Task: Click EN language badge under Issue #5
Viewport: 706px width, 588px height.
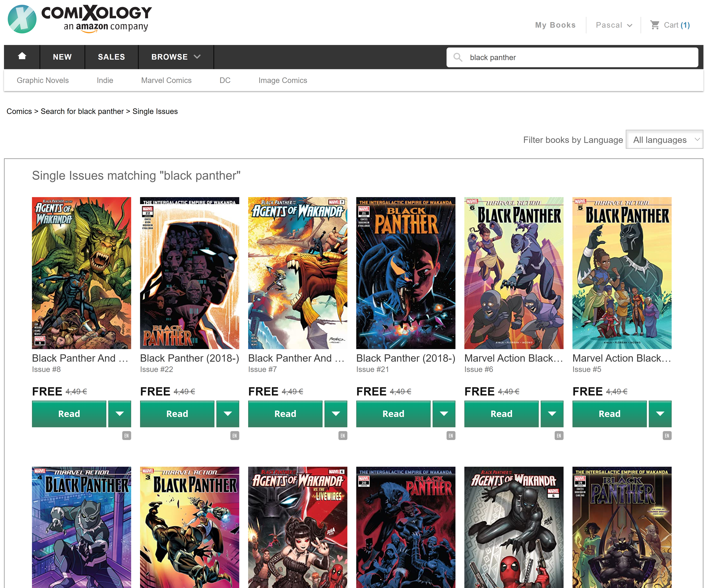Action: tap(667, 436)
